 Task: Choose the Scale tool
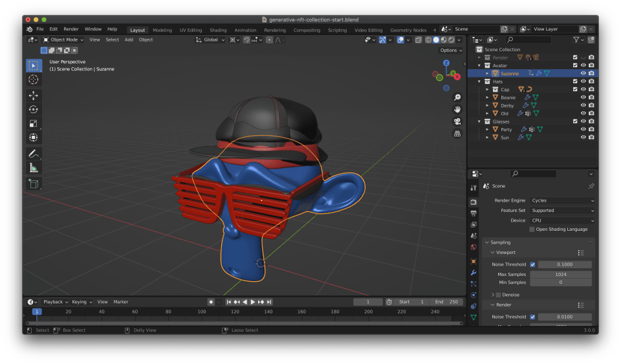[34, 123]
